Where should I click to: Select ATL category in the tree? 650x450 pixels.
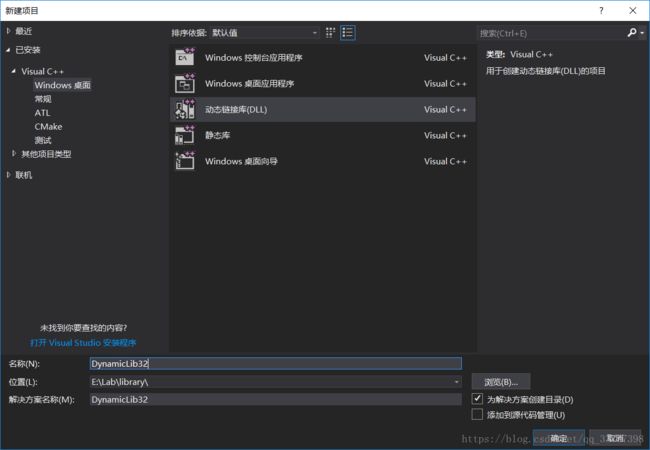[x=42, y=113]
